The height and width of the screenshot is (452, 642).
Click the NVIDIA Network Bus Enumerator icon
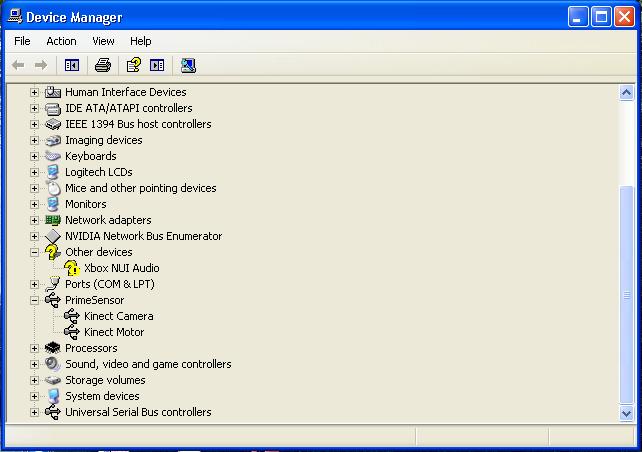tap(53, 236)
